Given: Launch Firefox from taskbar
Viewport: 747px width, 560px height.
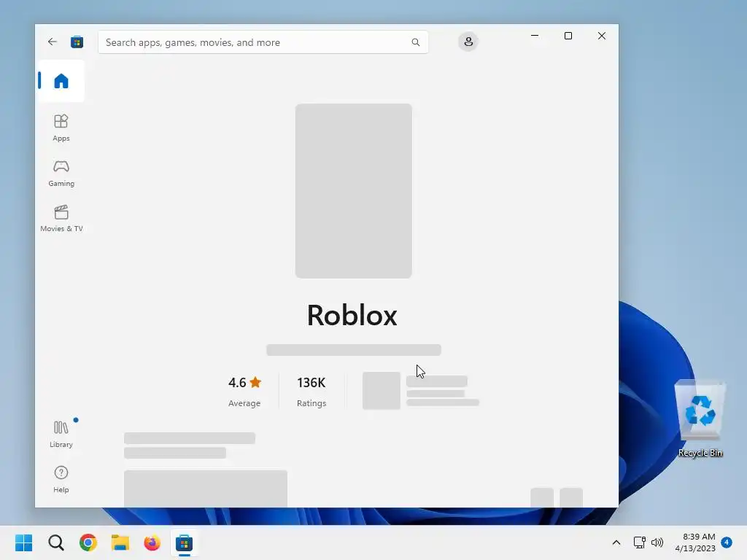Looking at the screenshot, I should [152, 542].
